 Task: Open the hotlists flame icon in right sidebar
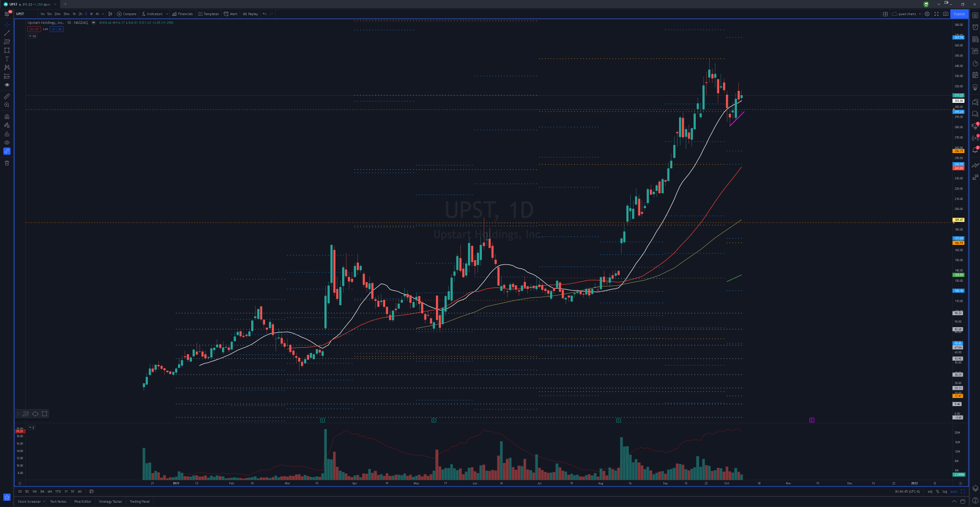coord(975,63)
